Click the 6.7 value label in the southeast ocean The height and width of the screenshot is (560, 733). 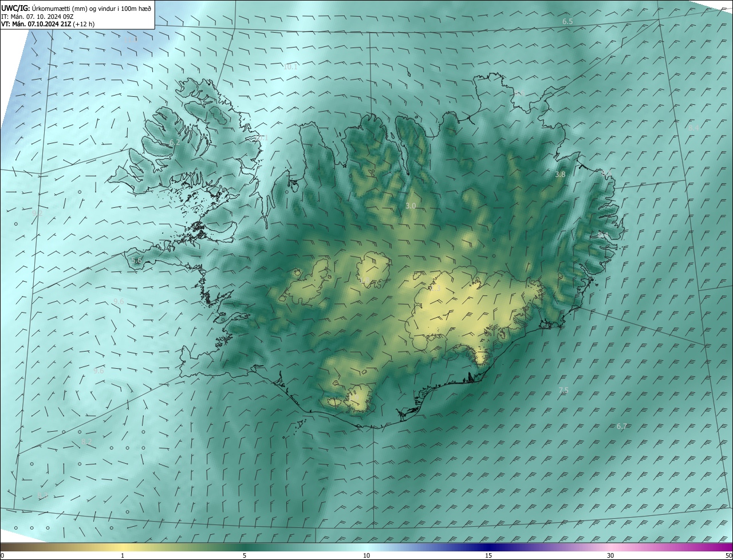pyautogui.click(x=622, y=426)
